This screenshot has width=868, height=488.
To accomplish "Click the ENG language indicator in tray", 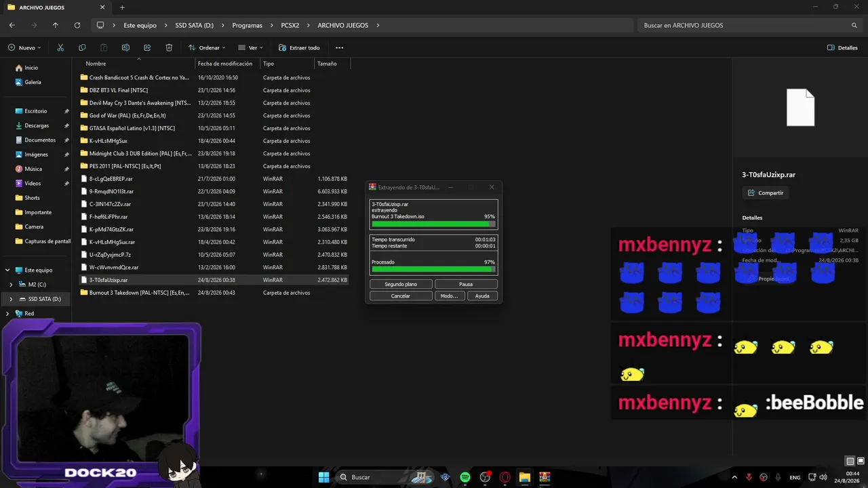I will tap(795, 477).
